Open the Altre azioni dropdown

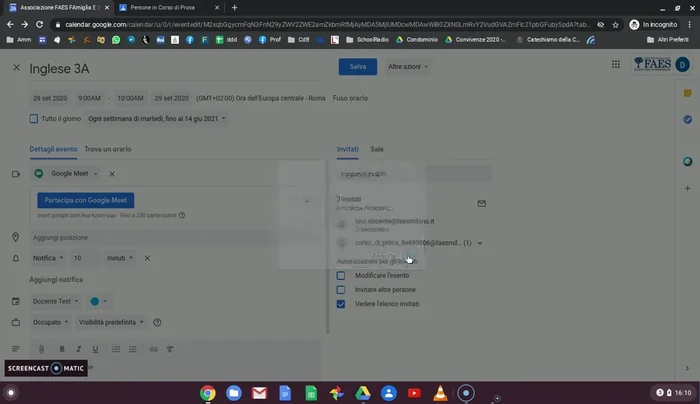tap(408, 67)
